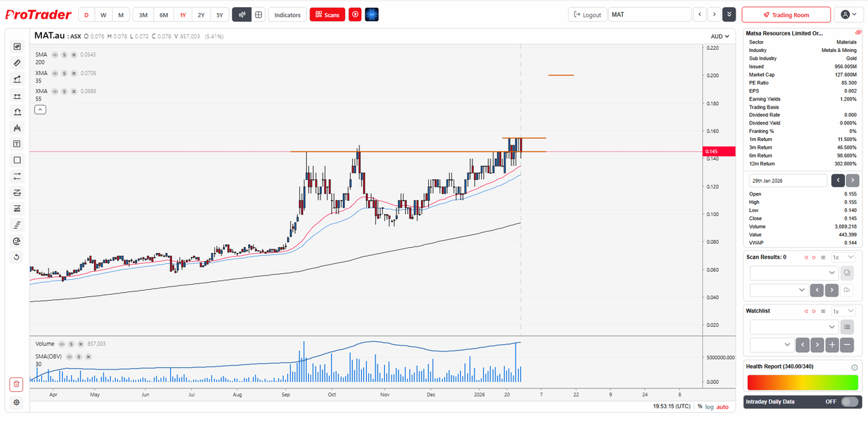Screen dimensions: 868x428
Task: Toggle visibility of SMA 200 indicator
Action: coord(55,54)
